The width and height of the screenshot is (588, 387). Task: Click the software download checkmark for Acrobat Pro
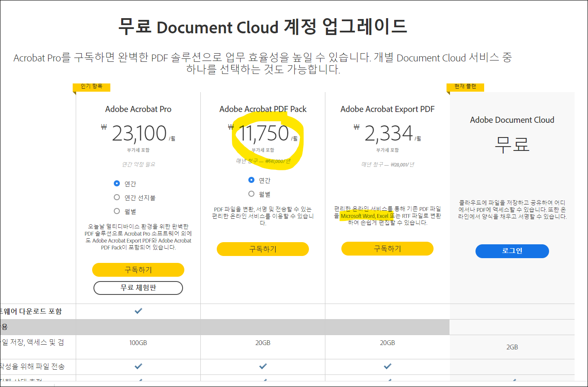138,311
